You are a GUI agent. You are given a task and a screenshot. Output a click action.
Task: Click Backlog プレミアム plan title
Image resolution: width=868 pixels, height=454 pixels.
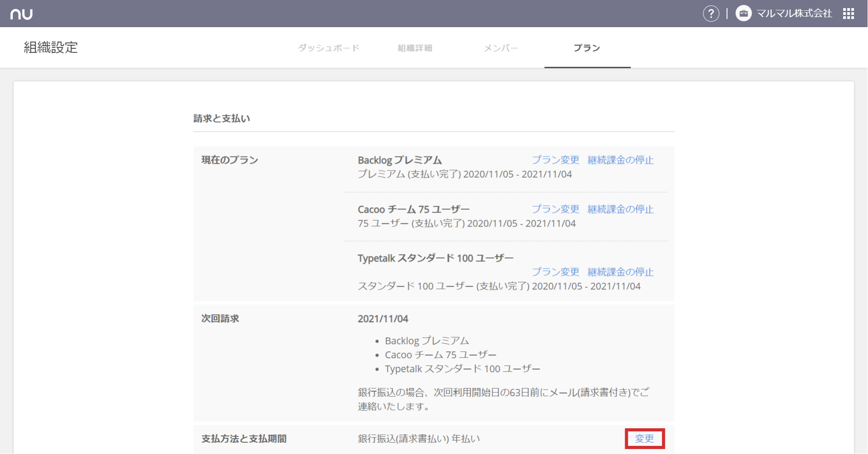400,160
